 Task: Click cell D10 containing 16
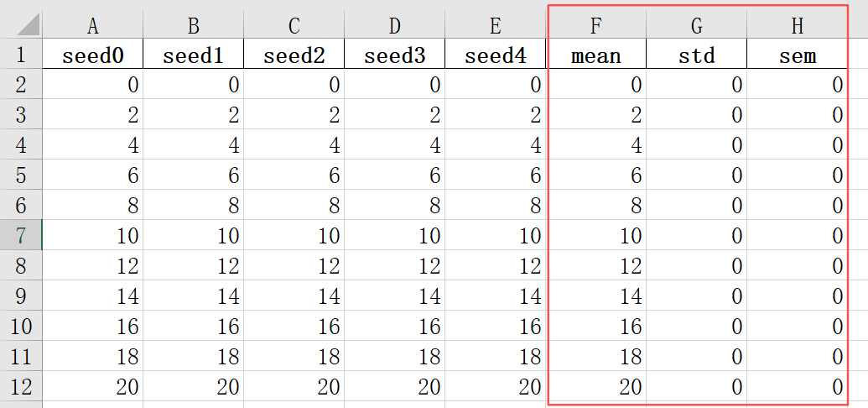pos(394,327)
